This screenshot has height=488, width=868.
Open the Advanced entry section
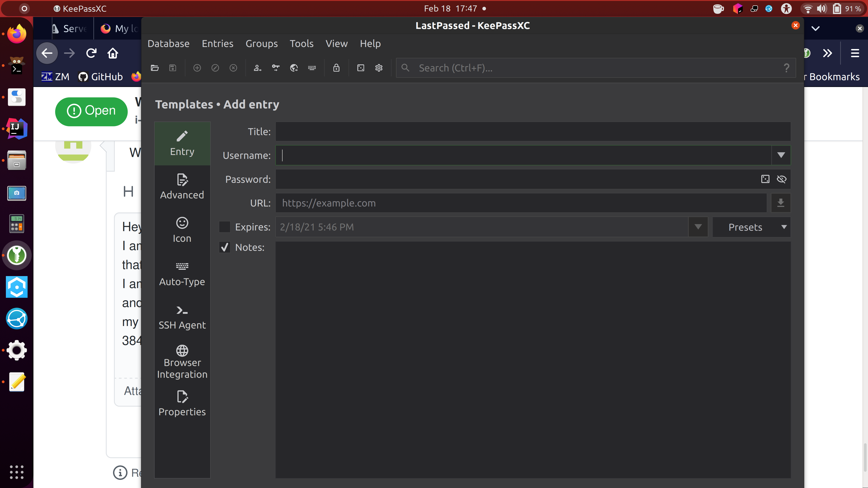[x=182, y=187]
